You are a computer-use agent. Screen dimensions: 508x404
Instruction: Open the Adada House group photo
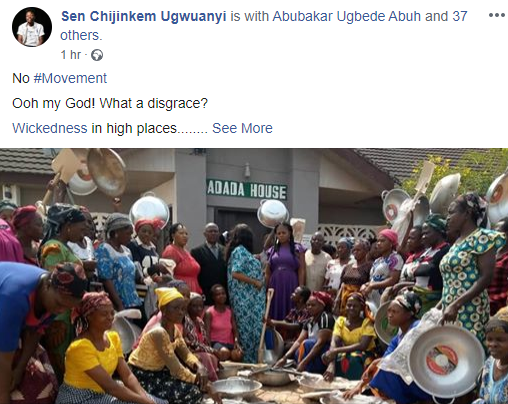click(254, 276)
